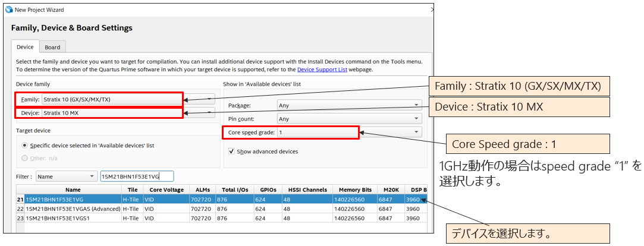Viewport: 644px width, 246px height.
Task: Click the Core Voltage column header
Action: coord(165,190)
